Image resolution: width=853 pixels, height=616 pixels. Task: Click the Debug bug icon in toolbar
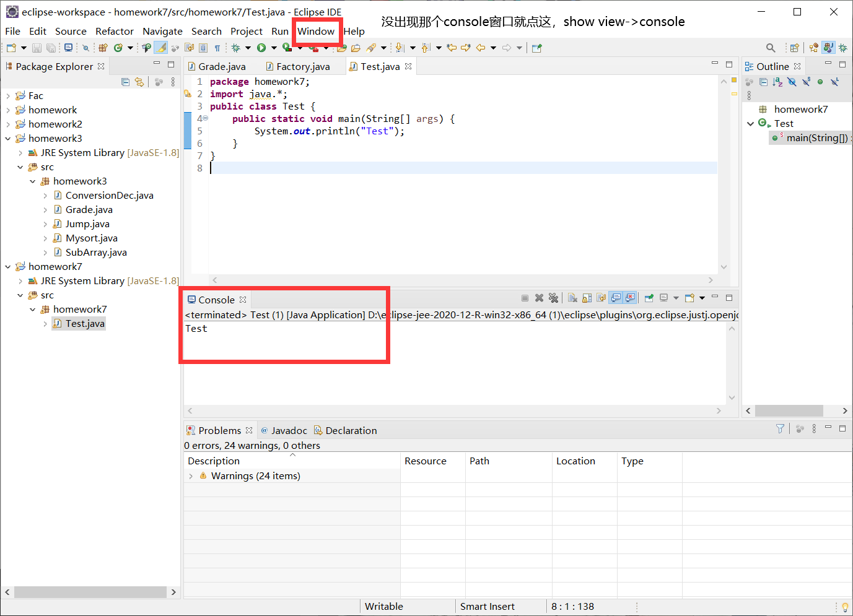tap(235, 48)
